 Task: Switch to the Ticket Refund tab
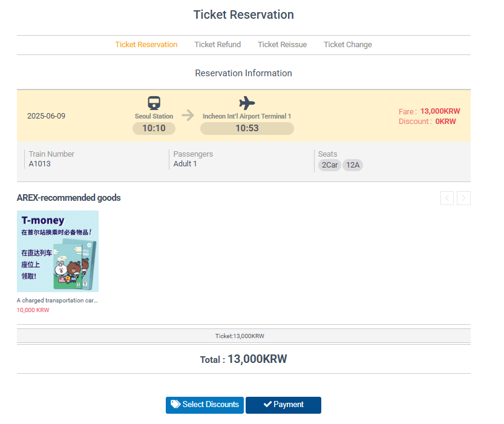[218, 45]
